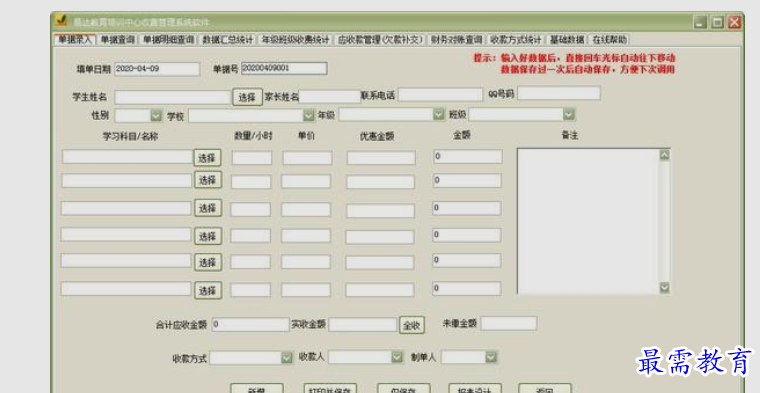Screen dimensions: 760x393
Task: Focus the 填单日期 date field
Action: 157,69
